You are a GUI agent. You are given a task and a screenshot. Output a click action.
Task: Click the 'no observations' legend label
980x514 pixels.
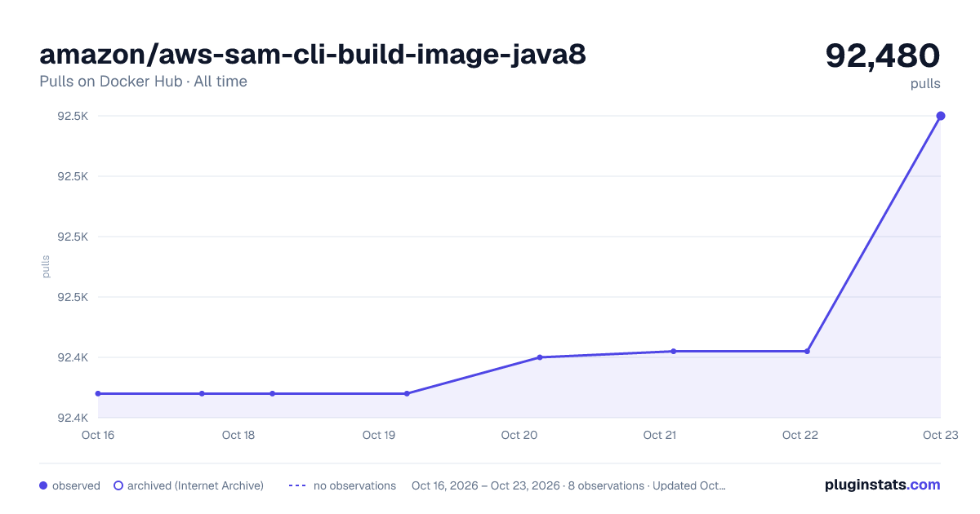coord(354,485)
